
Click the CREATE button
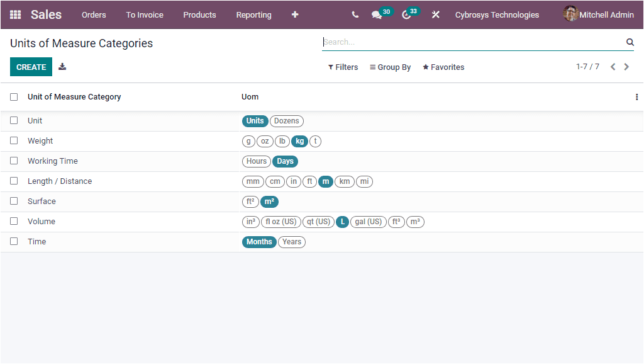point(31,66)
